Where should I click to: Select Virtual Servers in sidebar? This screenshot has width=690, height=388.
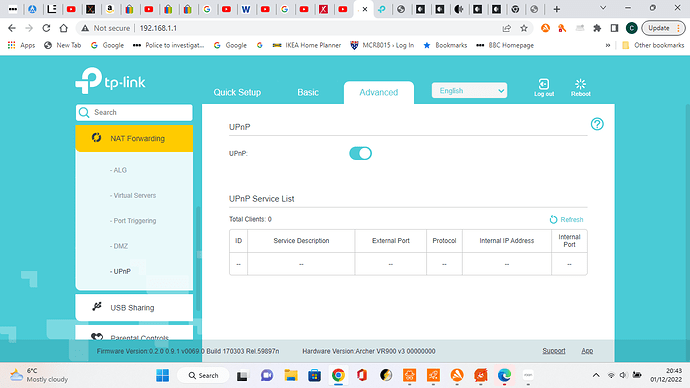[x=133, y=195]
